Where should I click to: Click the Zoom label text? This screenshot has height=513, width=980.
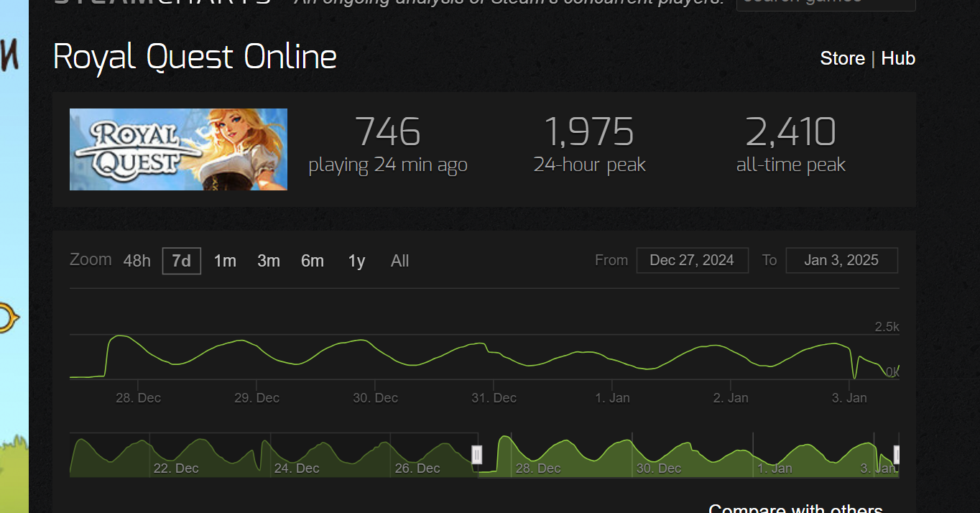[91, 259]
